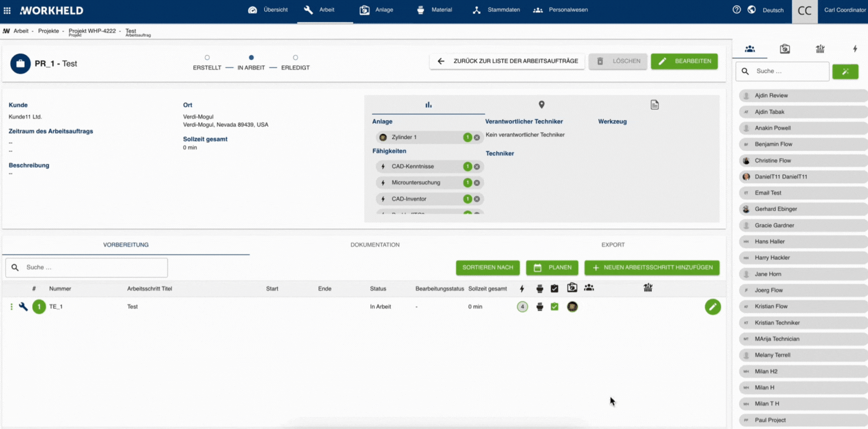Image resolution: width=868 pixels, height=429 pixels.
Task: Remove Zylinder 1 from Anlage
Action: click(477, 137)
